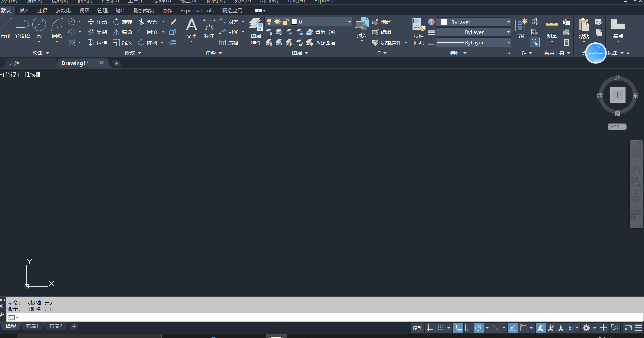The image size is (644, 338).
Task: Toggle the layer lightbulb on/off icon
Action: click(269, 22)
